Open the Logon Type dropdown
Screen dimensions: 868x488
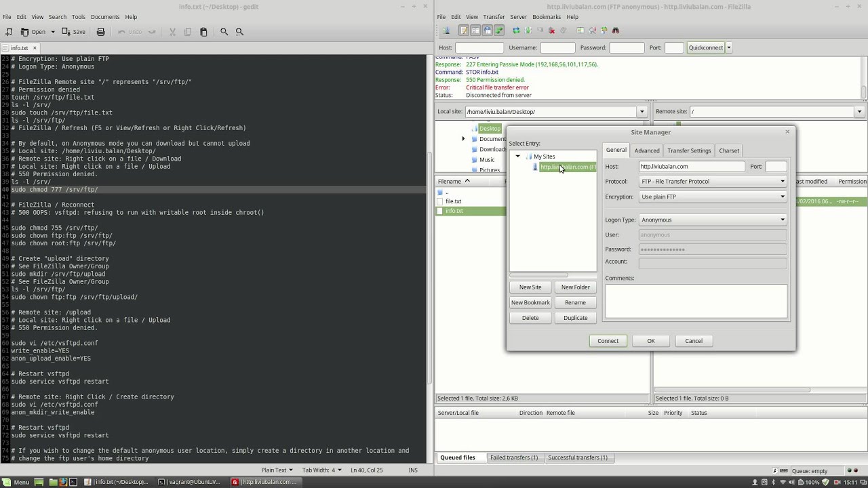pos(713,220)
